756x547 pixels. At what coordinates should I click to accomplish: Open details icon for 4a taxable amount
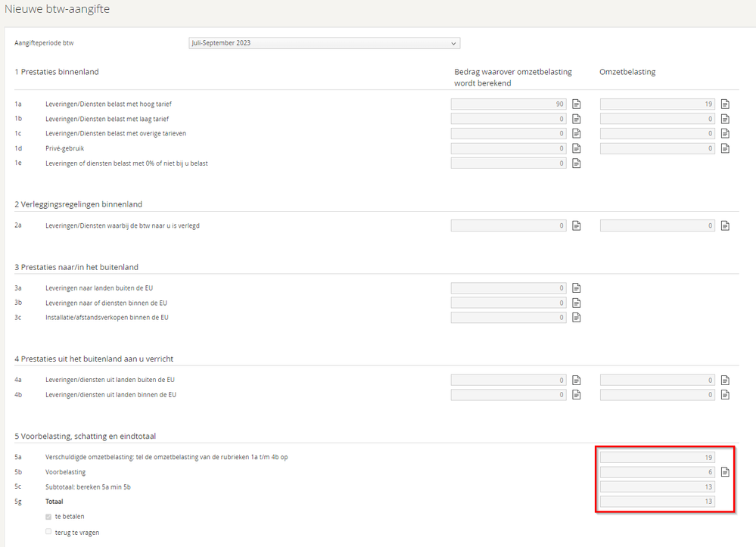click(x=576, y=381)
